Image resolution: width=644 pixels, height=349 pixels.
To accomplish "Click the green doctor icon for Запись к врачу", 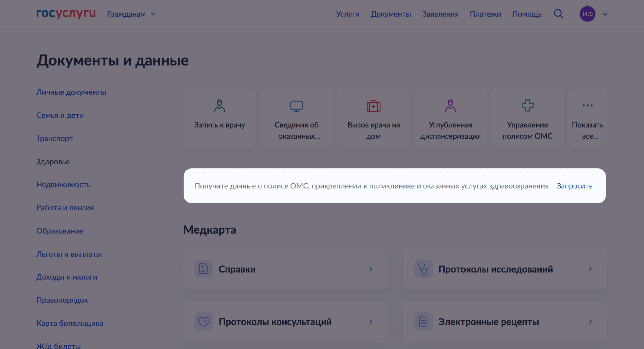I will click(x=219, y=106).
